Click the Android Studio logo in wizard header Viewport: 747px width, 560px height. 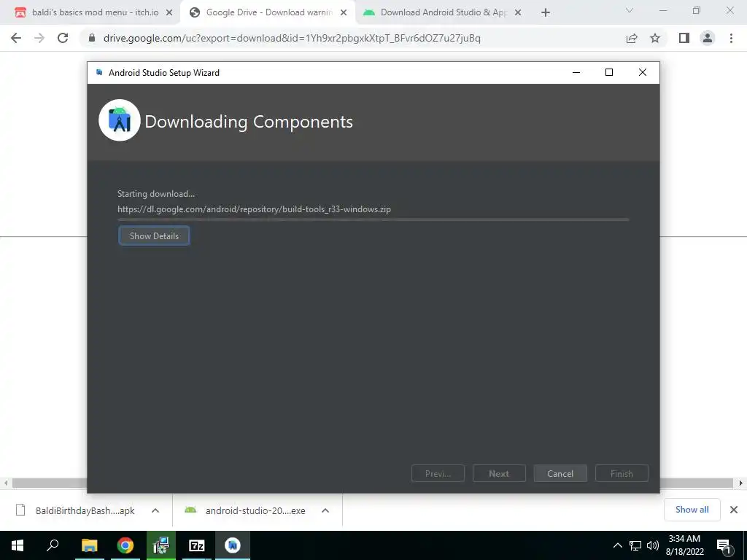click(120, 120)
